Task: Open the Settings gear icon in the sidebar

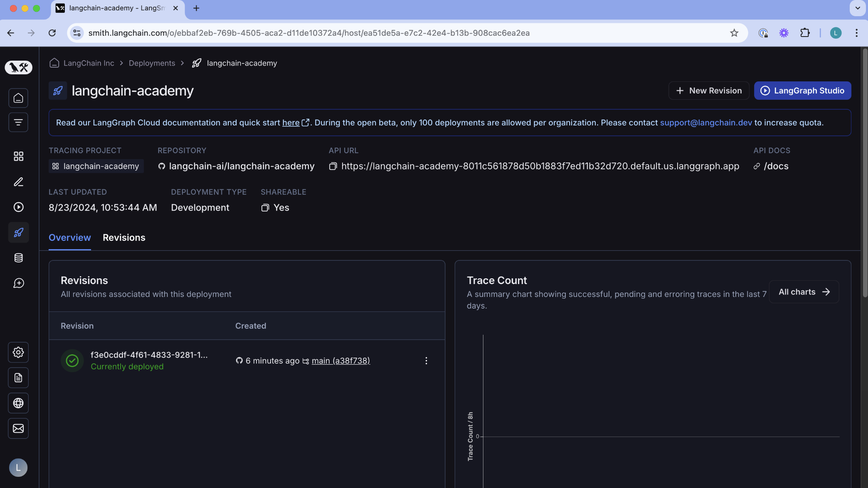Action: 18,352
